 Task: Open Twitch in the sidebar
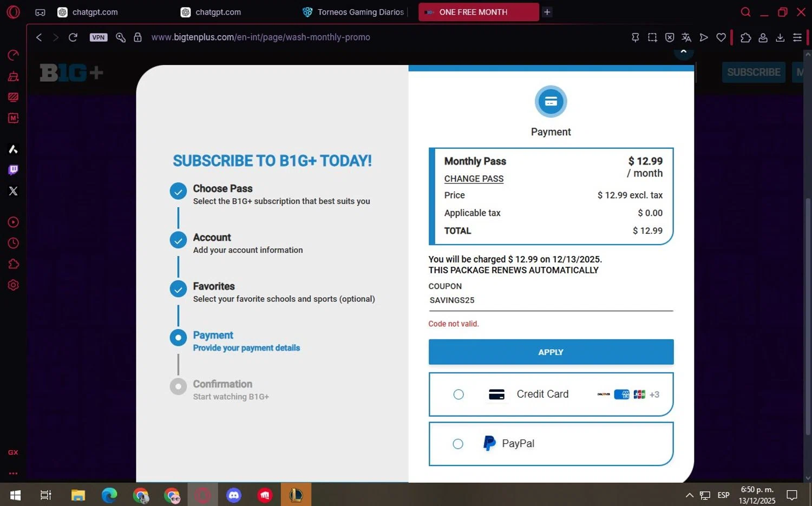13,170
